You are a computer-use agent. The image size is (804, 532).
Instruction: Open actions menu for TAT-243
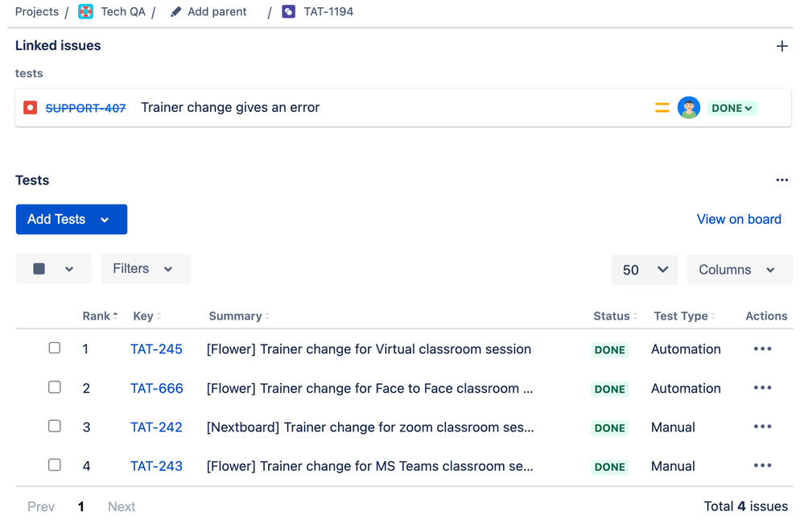[762, 466]
